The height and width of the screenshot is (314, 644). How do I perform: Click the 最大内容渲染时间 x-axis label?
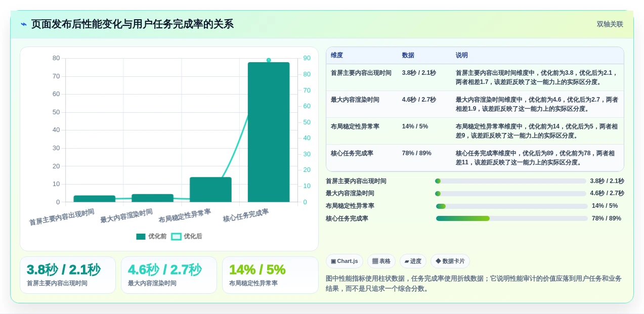pyautogui.click(x=126, y=216)
